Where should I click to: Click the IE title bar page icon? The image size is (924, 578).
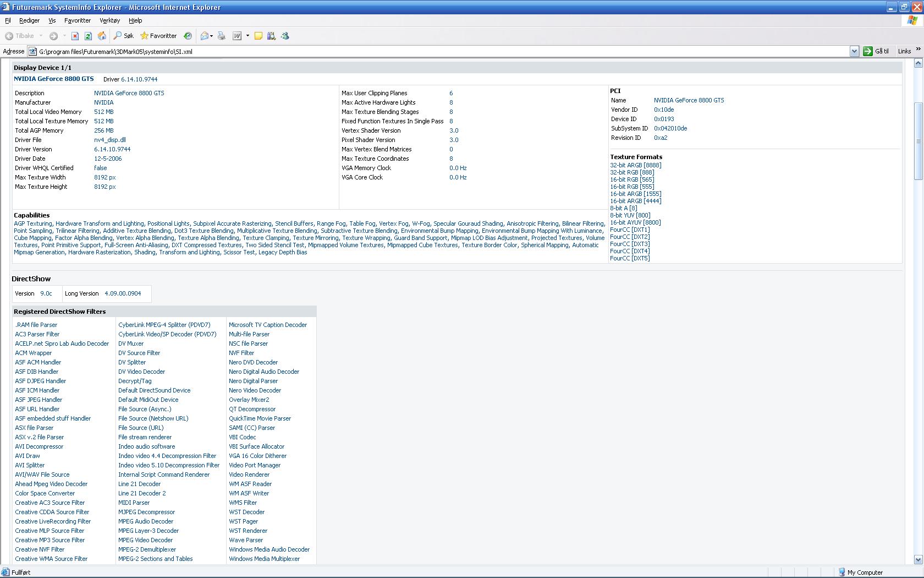pos(5,7)
